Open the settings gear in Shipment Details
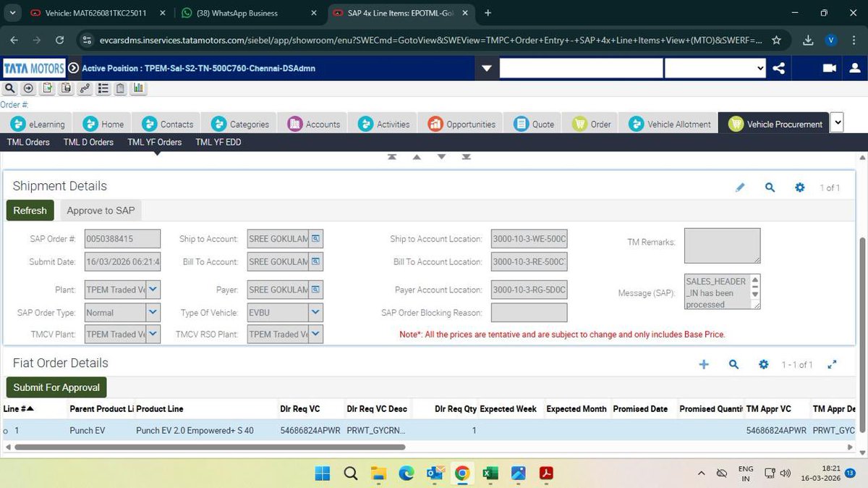The height and width of the screenshot is (488, 868). (x=799, y=188)
